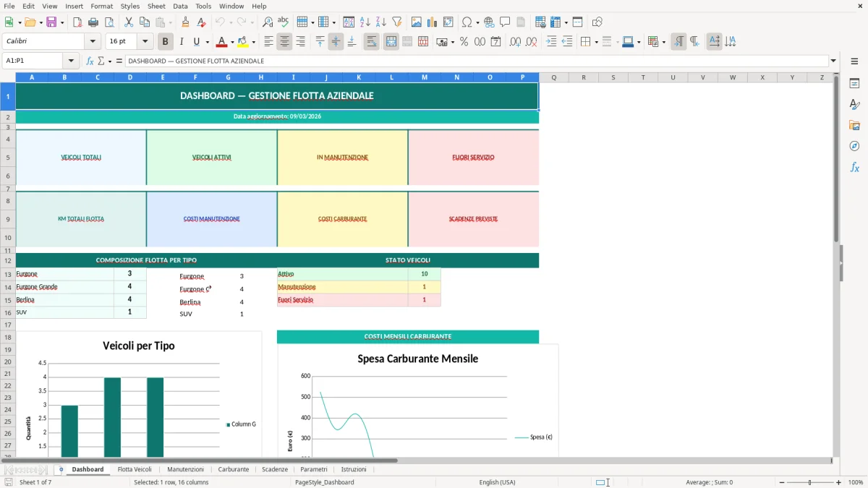Open the sidebar Gallery icon
Screen dimensions: 868x488
(854, 125)
